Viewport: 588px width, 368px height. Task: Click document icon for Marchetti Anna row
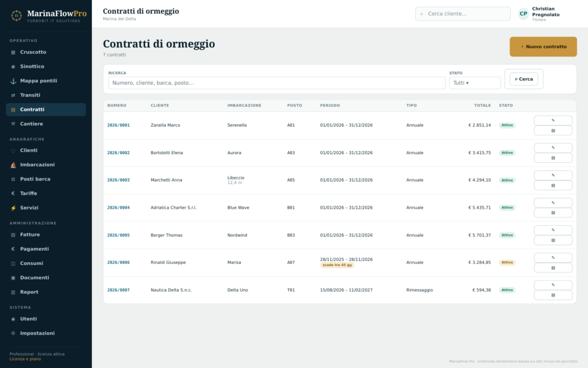pos(553,186)
